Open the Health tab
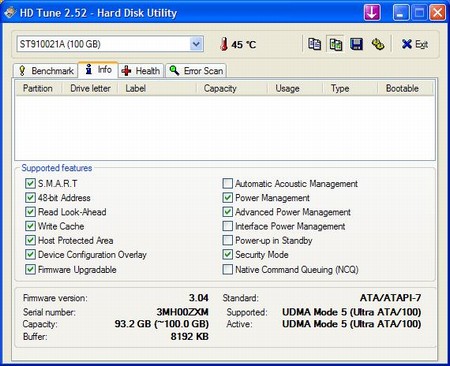Viewport: 450px width, 366px height. pyautogui.click(x=141, y=71)
